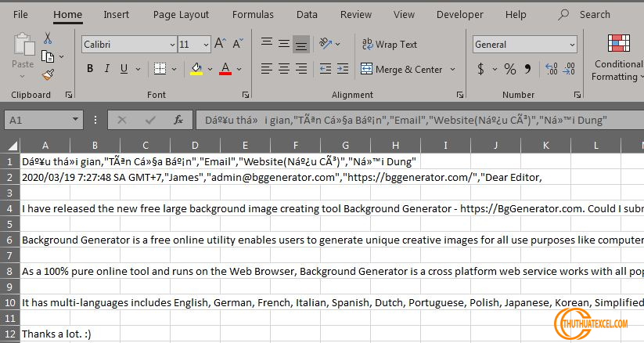Screen dimensions: 644x343
Task: Switch to the Review tab
Action: pos(356,14)
